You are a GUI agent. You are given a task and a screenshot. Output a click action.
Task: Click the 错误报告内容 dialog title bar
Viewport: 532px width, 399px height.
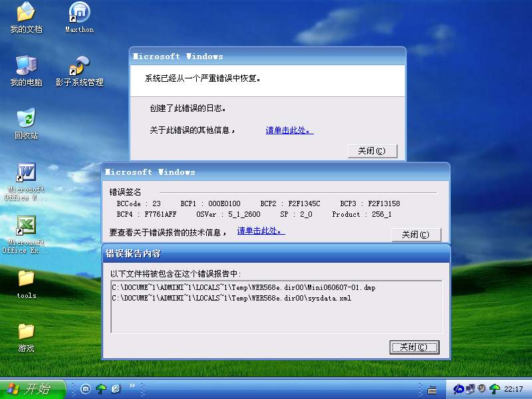276,253
